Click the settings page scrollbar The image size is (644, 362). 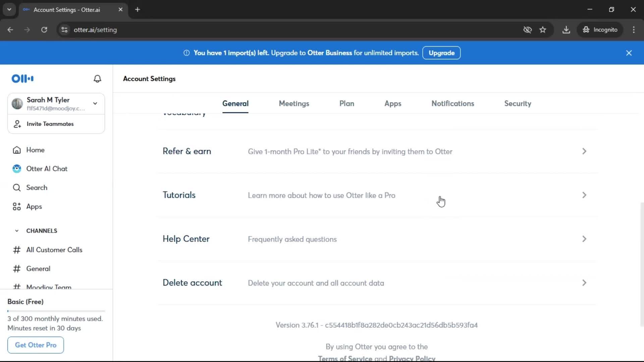coord(642,265)
